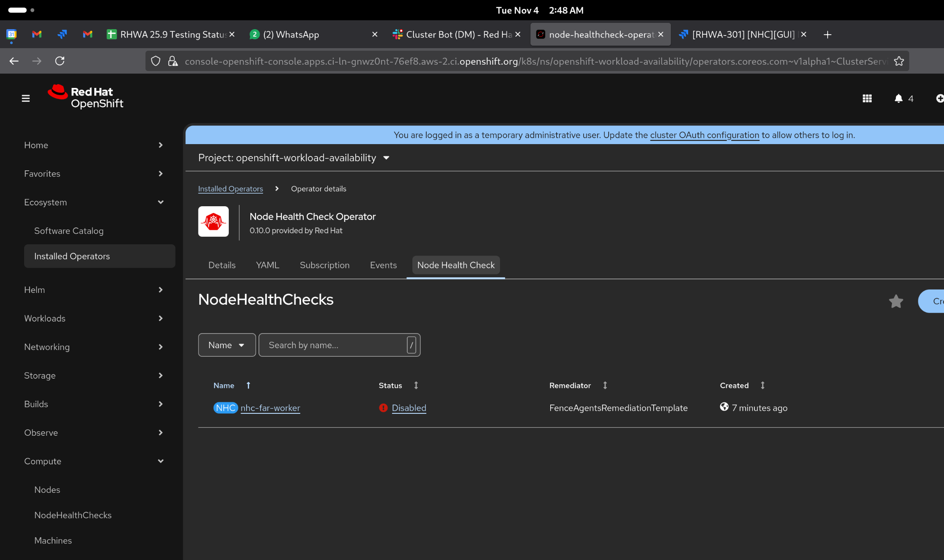The height and width of the screenshot is (560, 944).
Task: Open the Name filter type dropdown
Action: coord(227,345)
